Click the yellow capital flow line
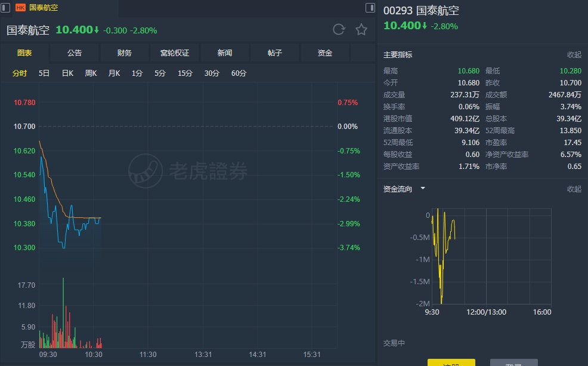 coord(443,256)
